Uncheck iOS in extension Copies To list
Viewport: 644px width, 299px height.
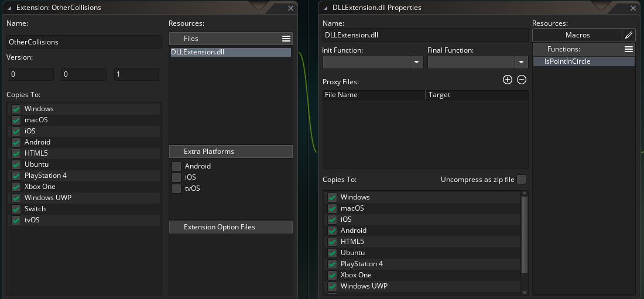click(16, 132)
